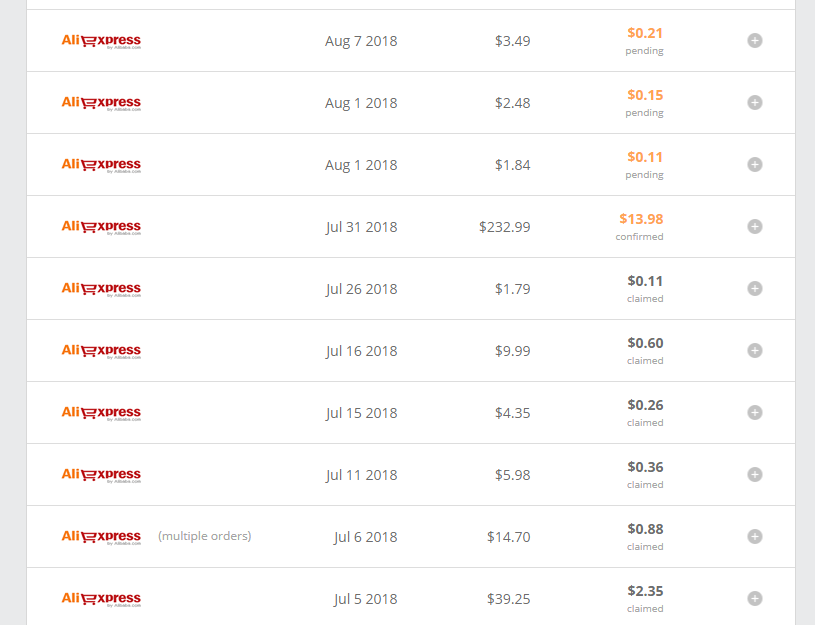Screen dimensions: 815x625
Task: Open plus icon beside Jul 11 2018 order
Action: [755, 474]
